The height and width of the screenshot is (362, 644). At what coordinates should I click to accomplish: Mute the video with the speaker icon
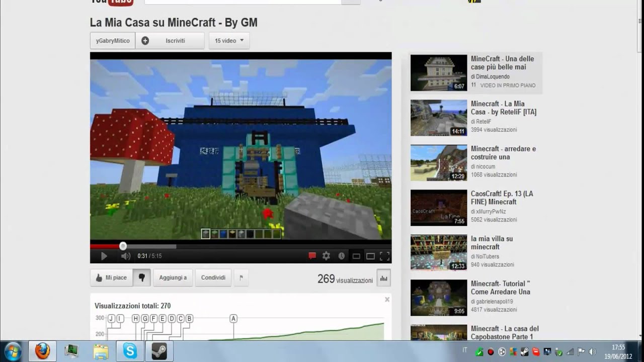point(125,256)
